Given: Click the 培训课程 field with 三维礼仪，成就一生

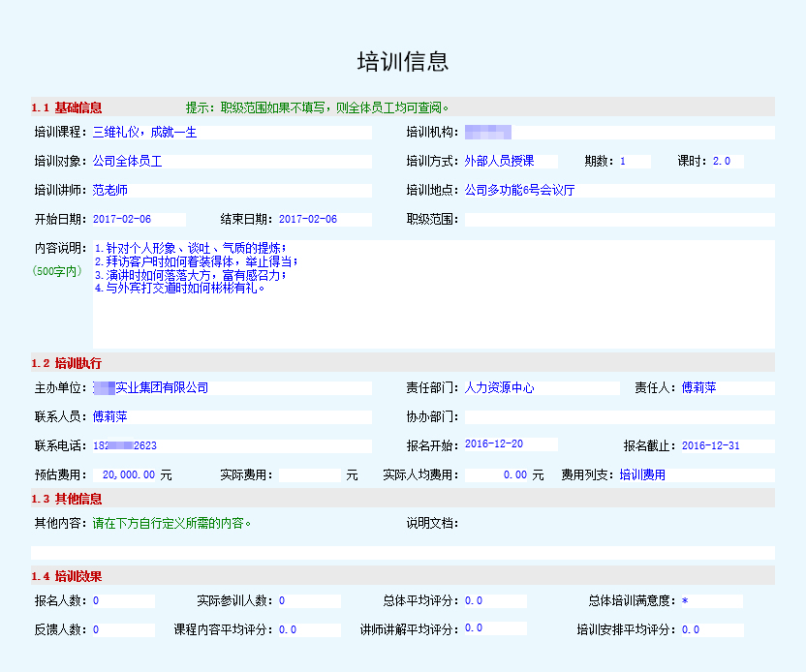Looking at the screenshot, I should [x=232, y=133].
